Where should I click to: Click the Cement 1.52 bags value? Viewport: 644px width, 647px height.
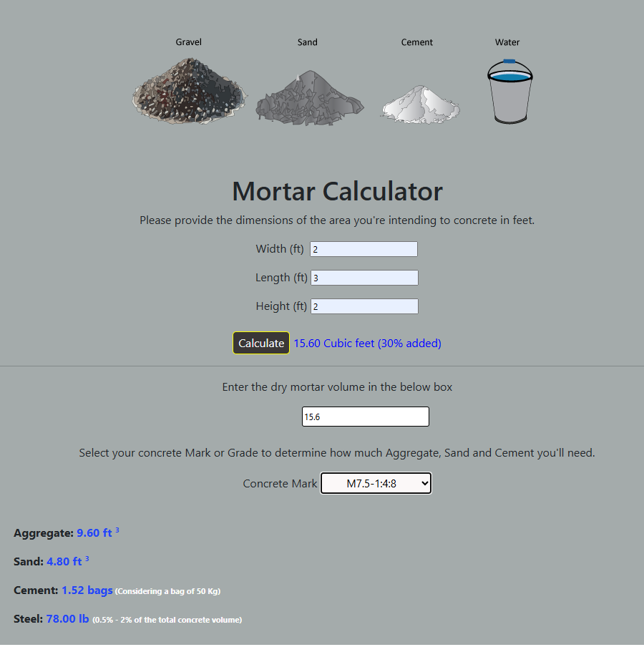(87, 590)
